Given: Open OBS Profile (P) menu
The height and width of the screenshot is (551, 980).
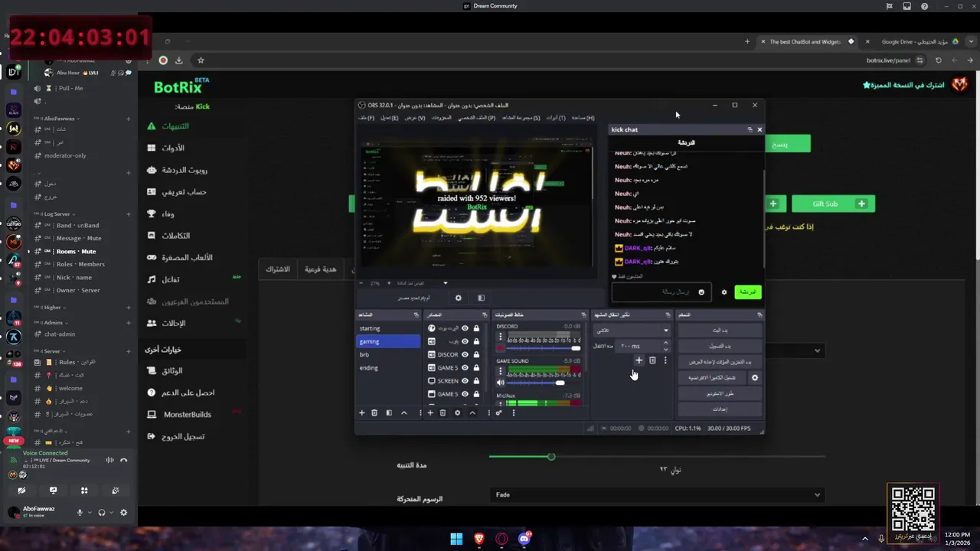Looking at the screenshot, I should pyautogui.click(x=476, y=118).
